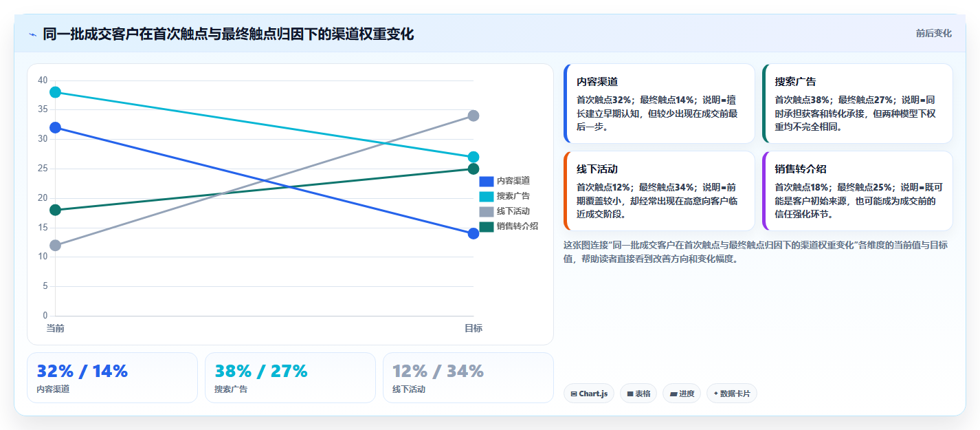The width and height of the screenshot is (980, 430).
Task: Click the 数据卡片 tag
Action: [x=732, y=394]
